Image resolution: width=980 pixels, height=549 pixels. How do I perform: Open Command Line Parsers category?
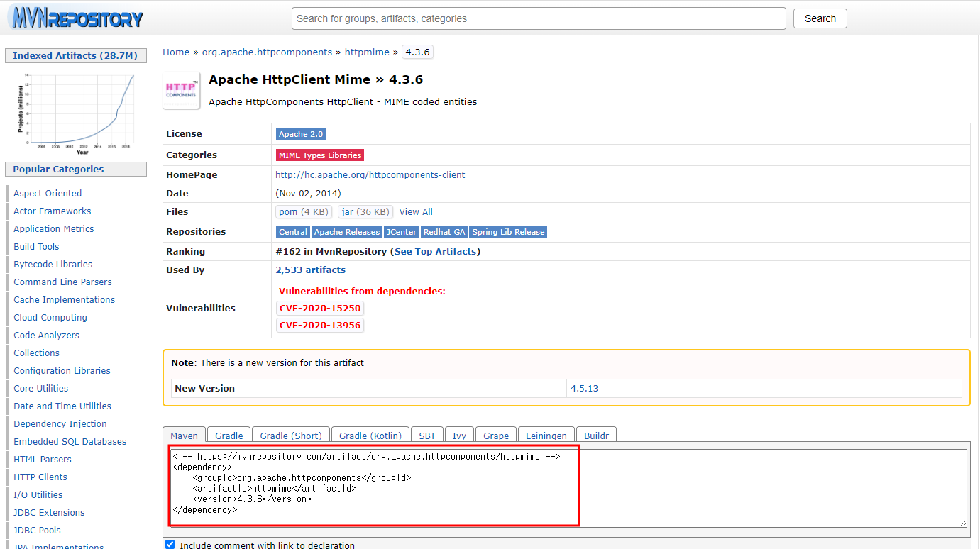tap(62, 282)
